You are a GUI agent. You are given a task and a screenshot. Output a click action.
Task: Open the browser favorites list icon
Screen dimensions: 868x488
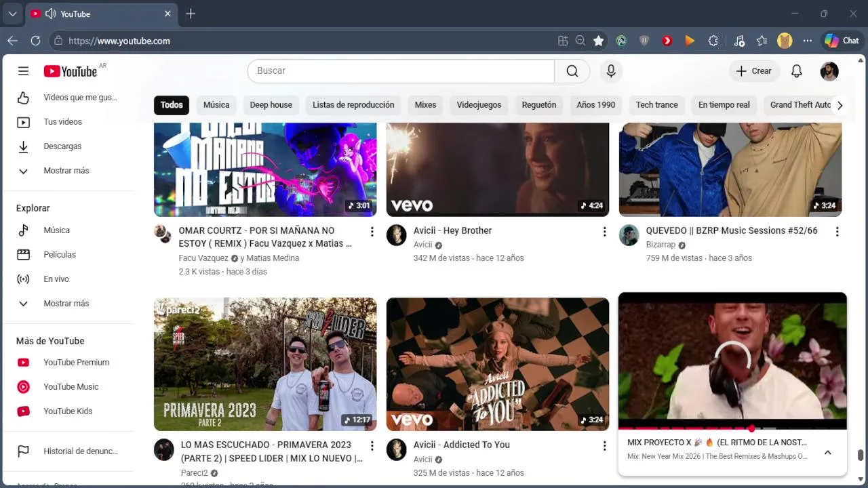(x=762, y=41)
